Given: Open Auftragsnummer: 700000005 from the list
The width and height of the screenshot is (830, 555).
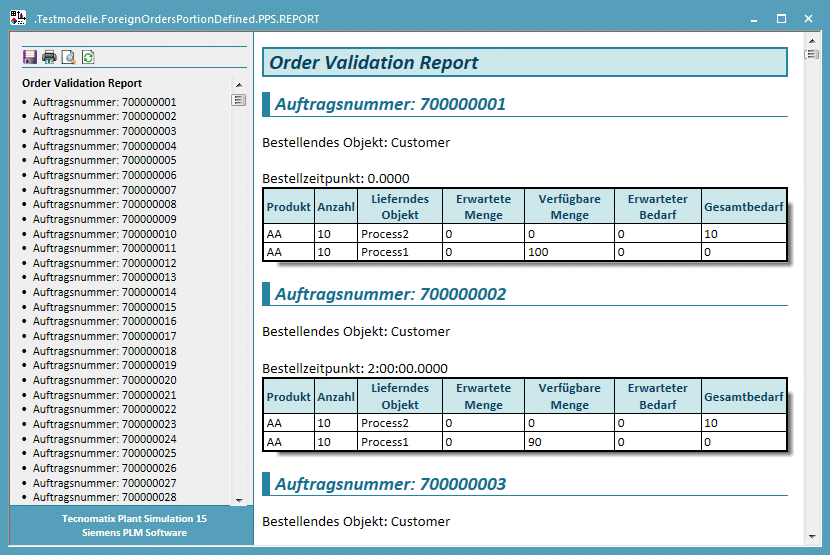Looking at the screenshot, I should point(104,160).
